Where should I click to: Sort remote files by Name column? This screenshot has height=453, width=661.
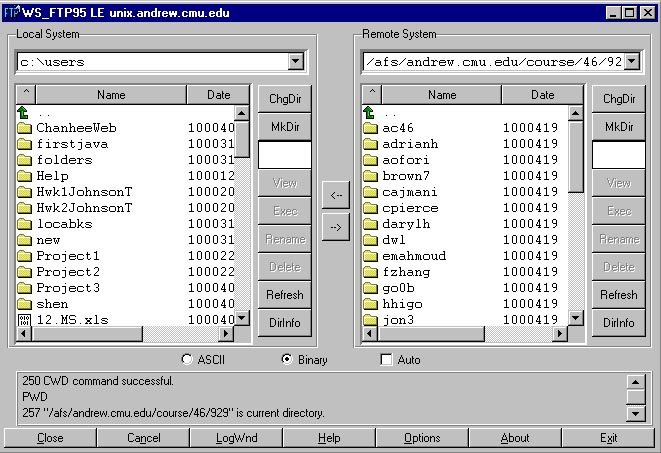point(442,95)
